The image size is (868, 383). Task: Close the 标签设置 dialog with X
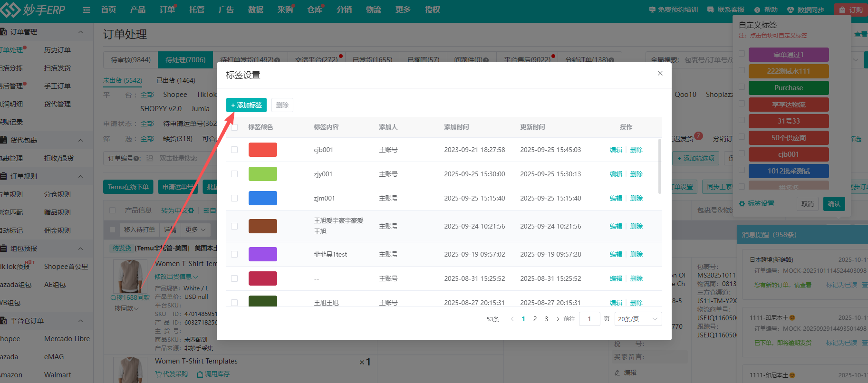(x=660, y=73)
